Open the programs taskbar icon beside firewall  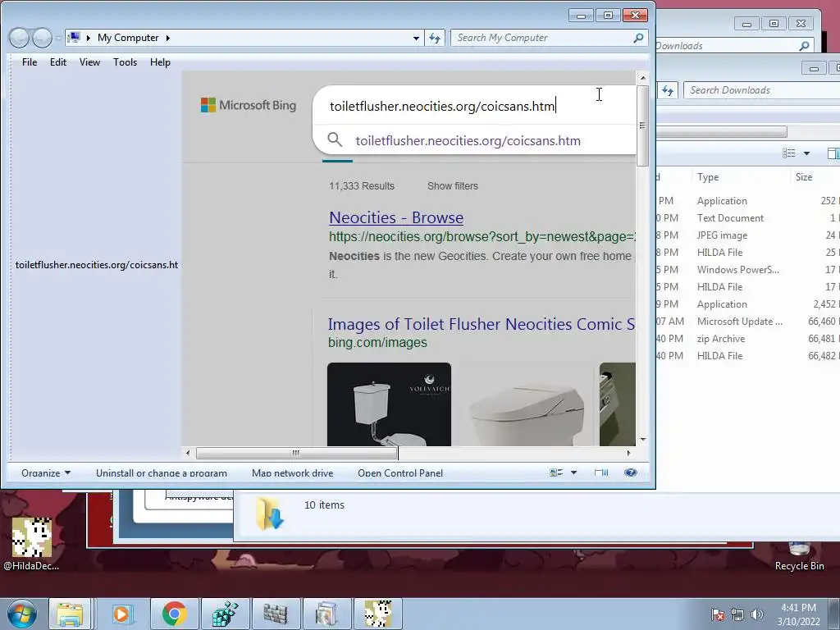tap(326, 614)
